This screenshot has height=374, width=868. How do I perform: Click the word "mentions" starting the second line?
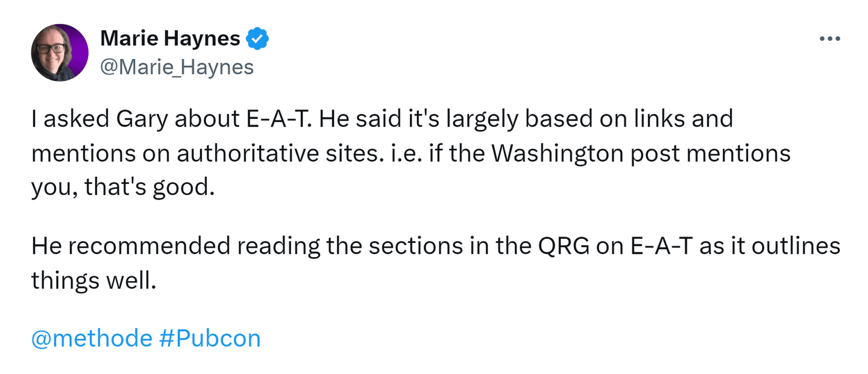tap(82, 153)
